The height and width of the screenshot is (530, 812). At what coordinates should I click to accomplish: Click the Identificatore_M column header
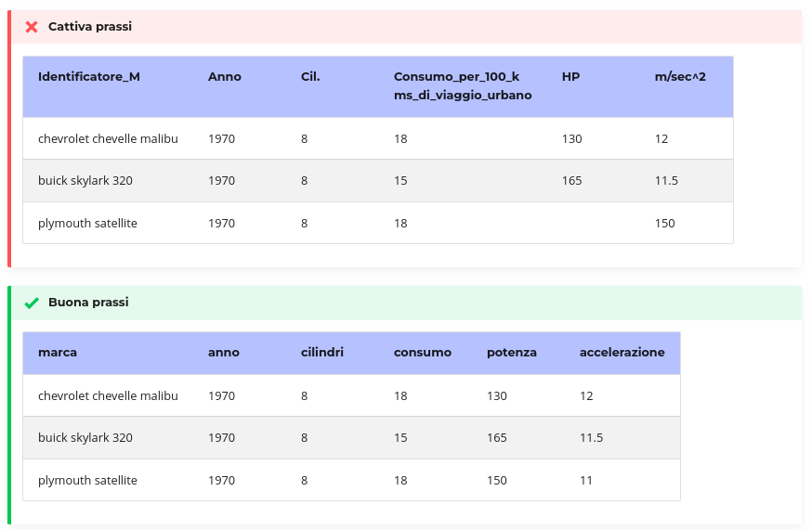pyautogui.click(x=89, y=77)
